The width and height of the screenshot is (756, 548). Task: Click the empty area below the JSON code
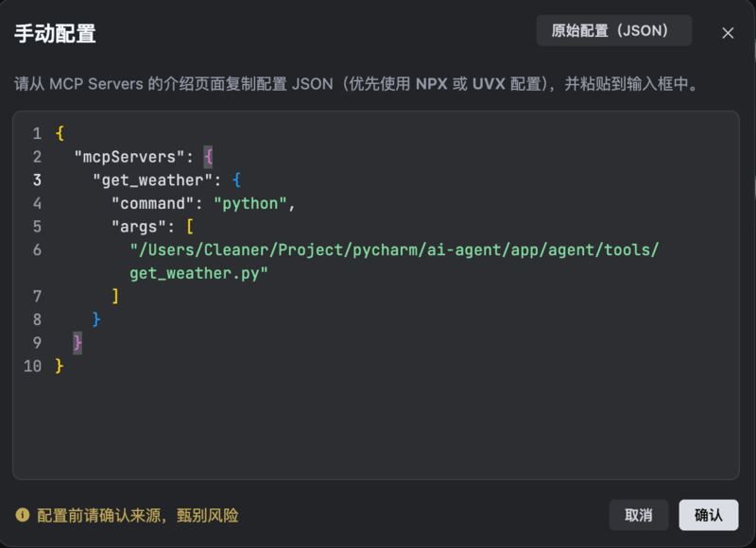[378, 425]
